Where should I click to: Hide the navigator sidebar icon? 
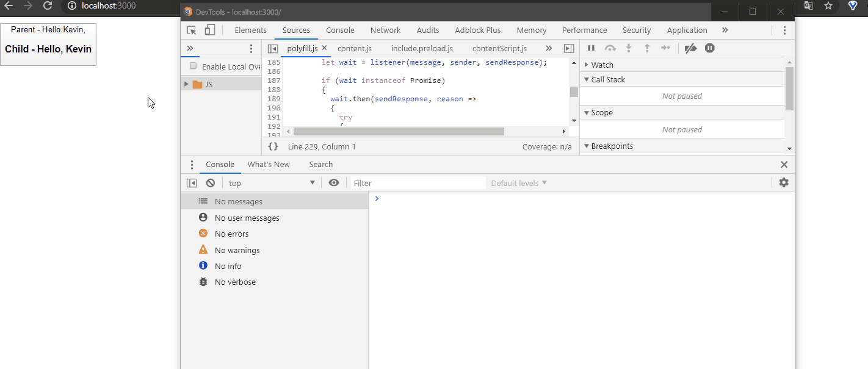click(273, 49)
